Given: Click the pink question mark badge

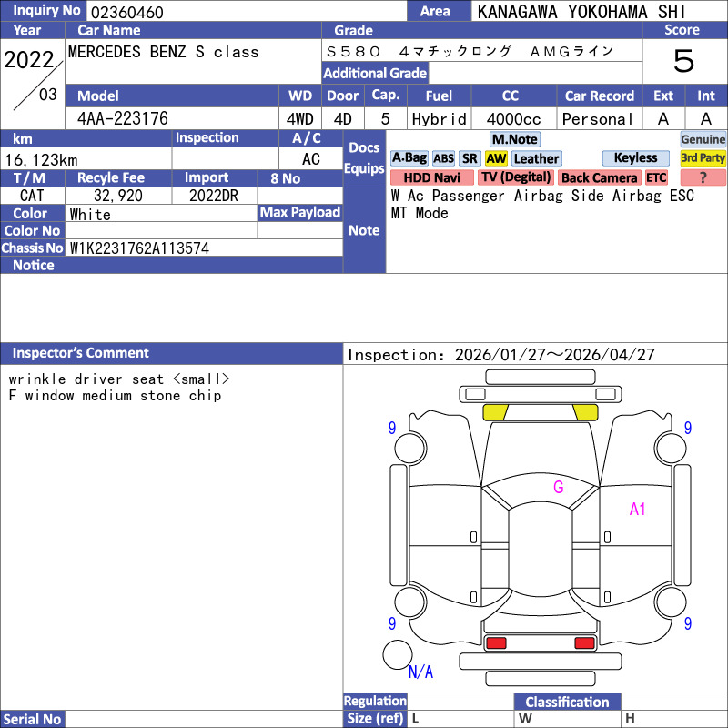Looking at the screenshot, I should 703,177.
